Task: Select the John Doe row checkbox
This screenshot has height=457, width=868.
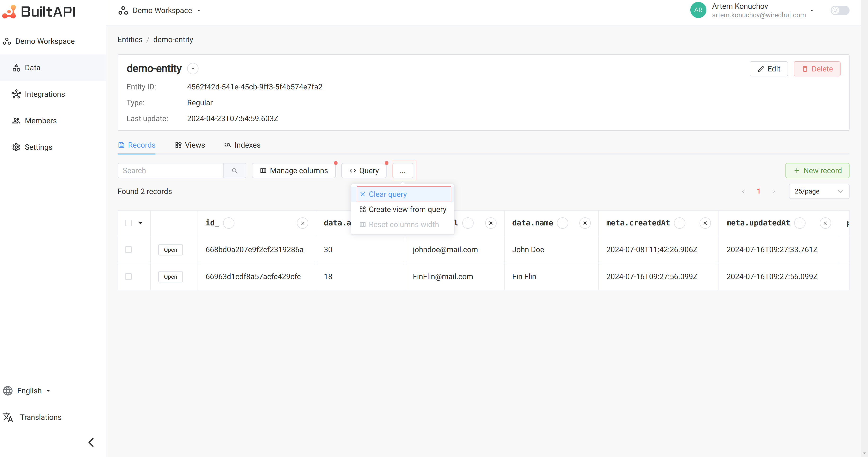Action: pyautogui.click(x=128, y=250)
